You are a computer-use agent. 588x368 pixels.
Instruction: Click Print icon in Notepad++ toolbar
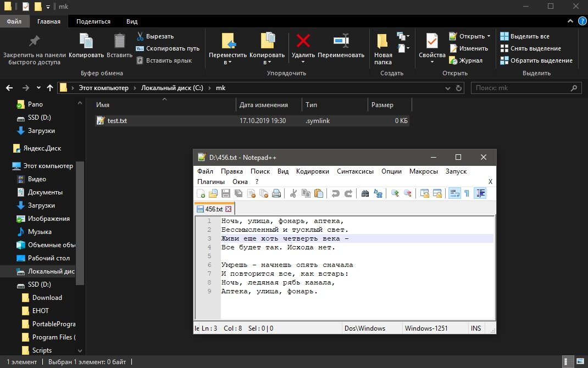[277, 193]
